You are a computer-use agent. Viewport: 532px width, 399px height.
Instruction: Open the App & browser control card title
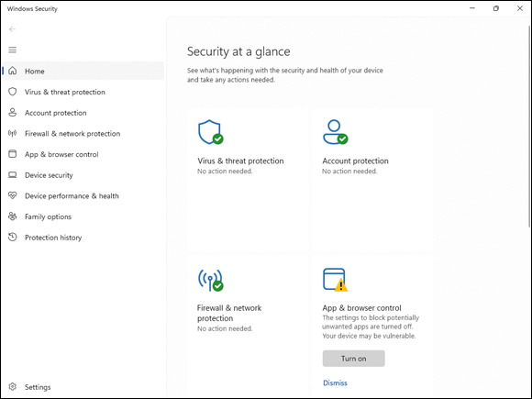coord(361,308)
